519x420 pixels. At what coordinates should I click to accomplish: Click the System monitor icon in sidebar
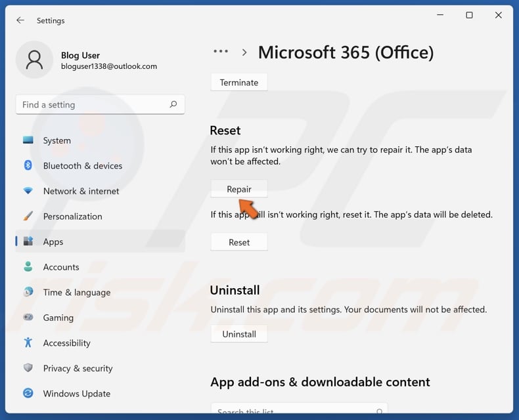pyautogui.click(x=28, y=140)
